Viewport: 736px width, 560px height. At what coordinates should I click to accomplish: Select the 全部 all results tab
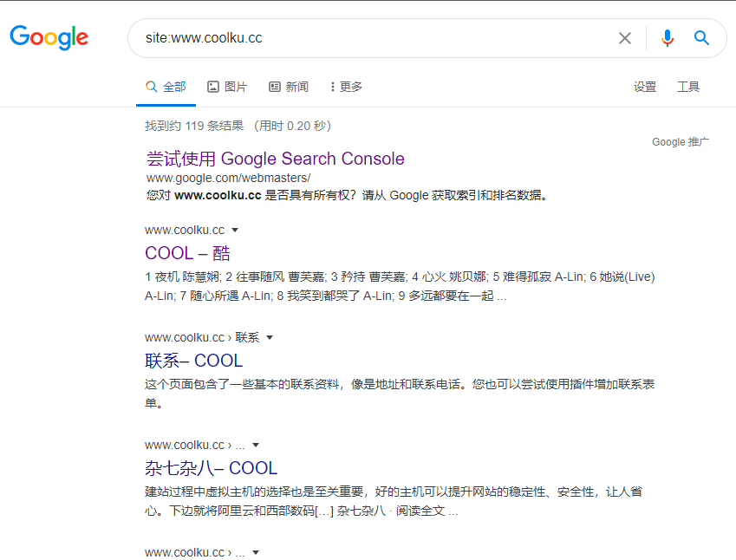(166, 87)
